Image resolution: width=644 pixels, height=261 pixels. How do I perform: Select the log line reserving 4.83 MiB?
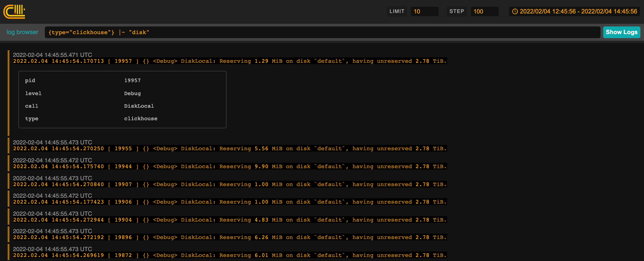click(x=225, y=220)
